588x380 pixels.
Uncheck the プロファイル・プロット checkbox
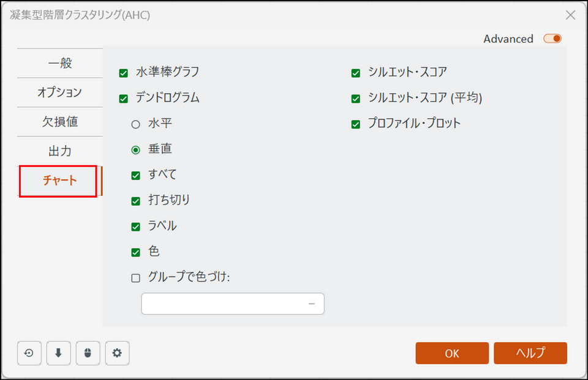[355, 124]
